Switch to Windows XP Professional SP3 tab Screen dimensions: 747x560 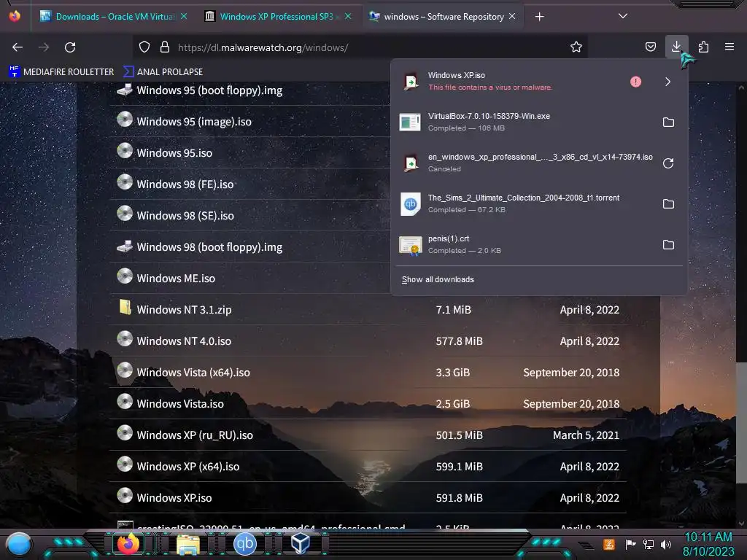276,17
